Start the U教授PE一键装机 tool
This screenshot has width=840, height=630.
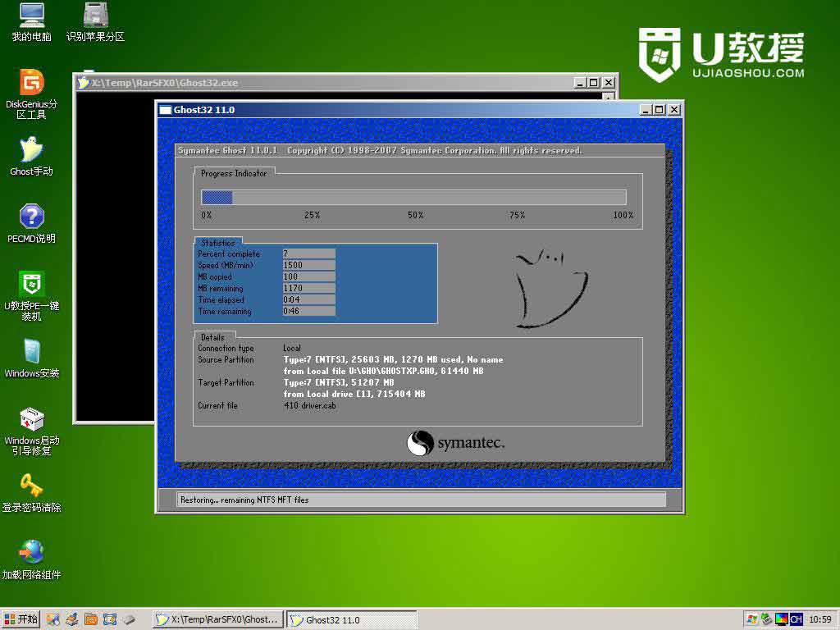coord(30,285)
